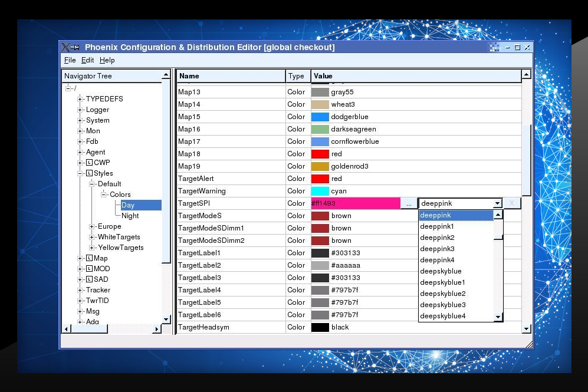Open the deeppink combo box dropdown arrow
The width and height of the screenshot is (588, 392).
click(497, 203)
